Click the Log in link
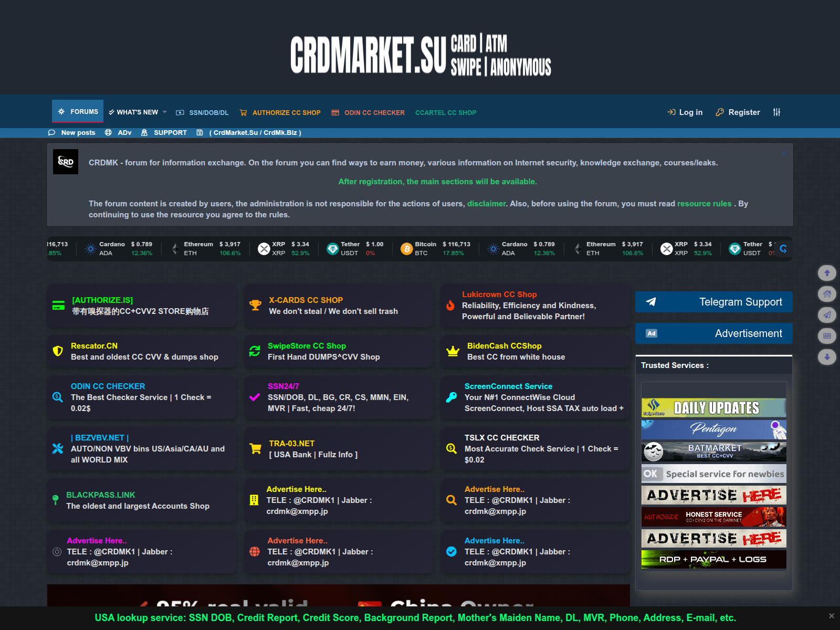840x630 pixels. (x=685, y=112)
